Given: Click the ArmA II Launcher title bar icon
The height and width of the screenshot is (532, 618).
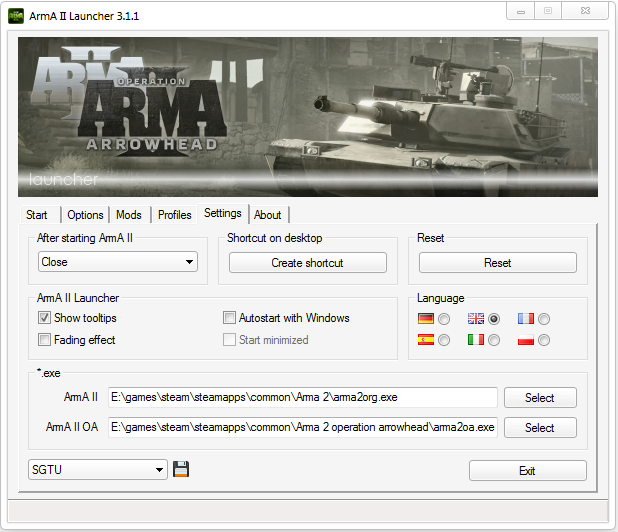Looking at the screenshot, I should (16, 16).
